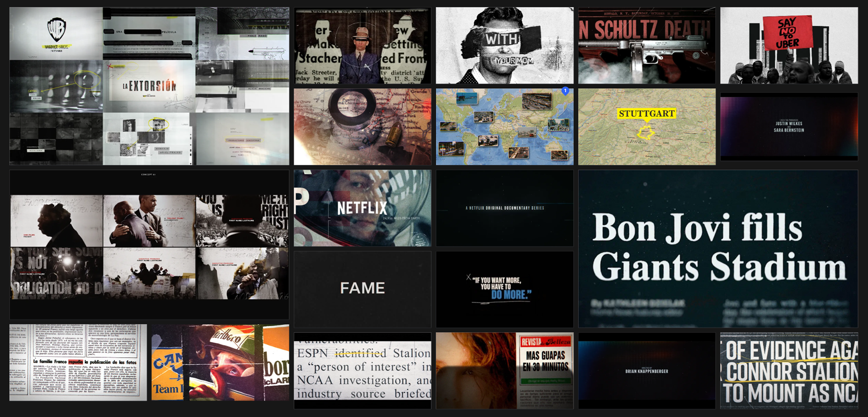The height and width of the screenshot is (417, 868).
Task: Open the Revista Belleza magazine thumbnail
Action: click(x=505, y=371)
